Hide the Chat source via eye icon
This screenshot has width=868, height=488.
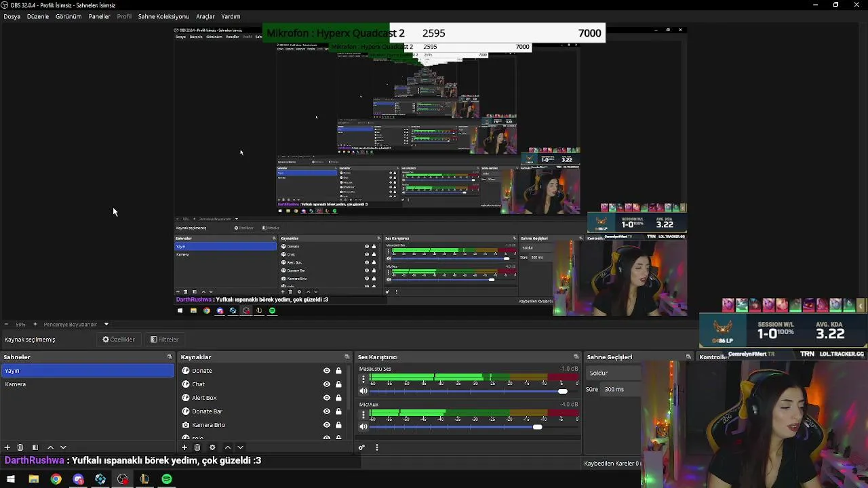coord(327,384)
